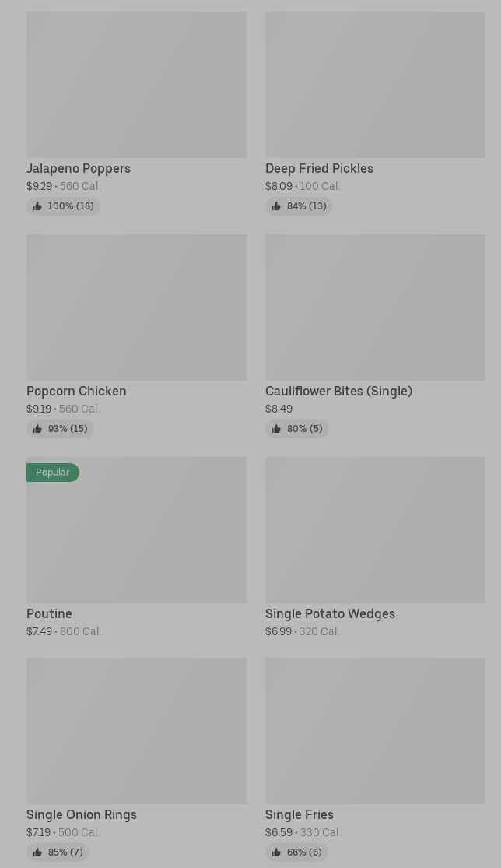This screenshot has height=868, width=501.
Task: Open the Deep Fried Pickles item image
Action: tap(375, 84)
